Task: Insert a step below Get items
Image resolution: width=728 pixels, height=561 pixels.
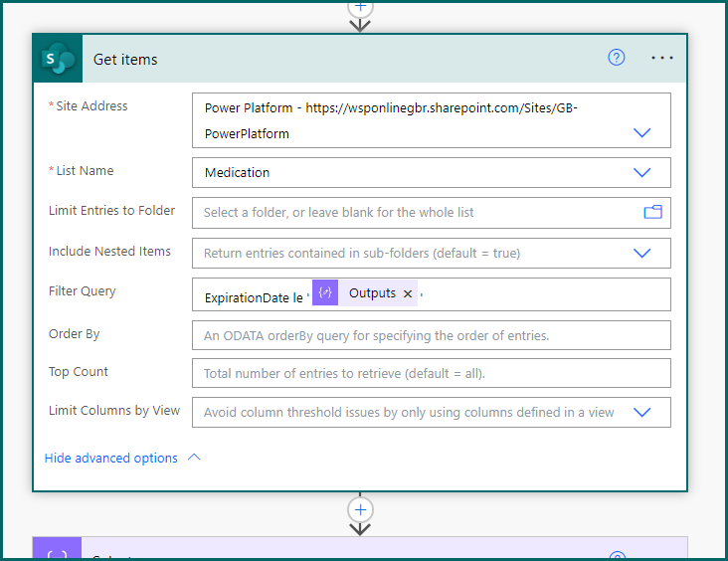Action: coord(360,510)
